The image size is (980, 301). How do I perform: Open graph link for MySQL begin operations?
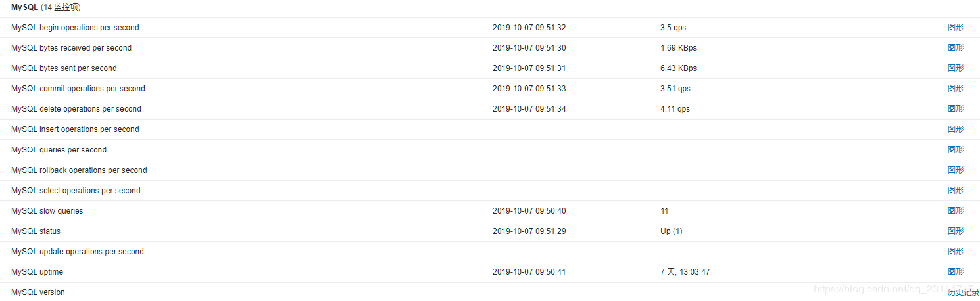tap(955, 28)
